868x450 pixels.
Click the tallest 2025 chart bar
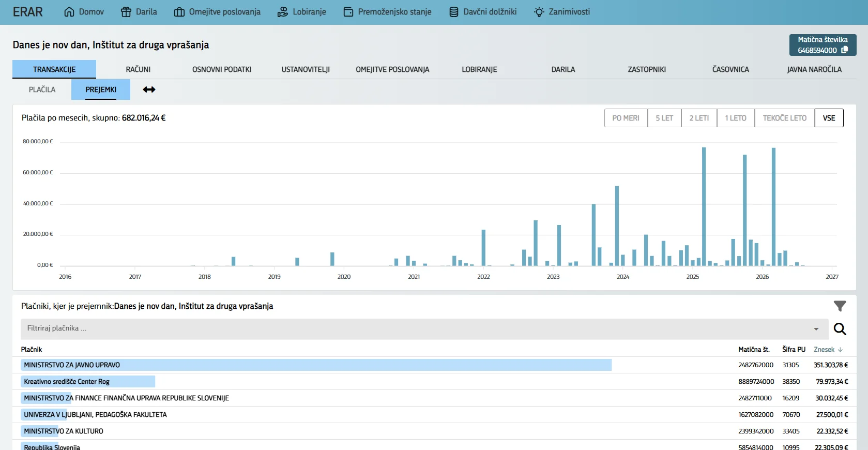point(704,206)
